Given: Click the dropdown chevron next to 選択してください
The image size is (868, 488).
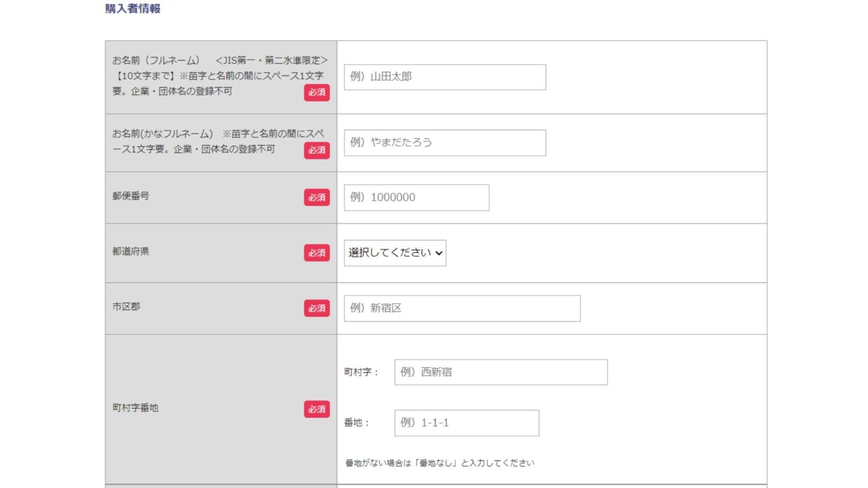Looking at the screenshot, I should click(439, 253).
